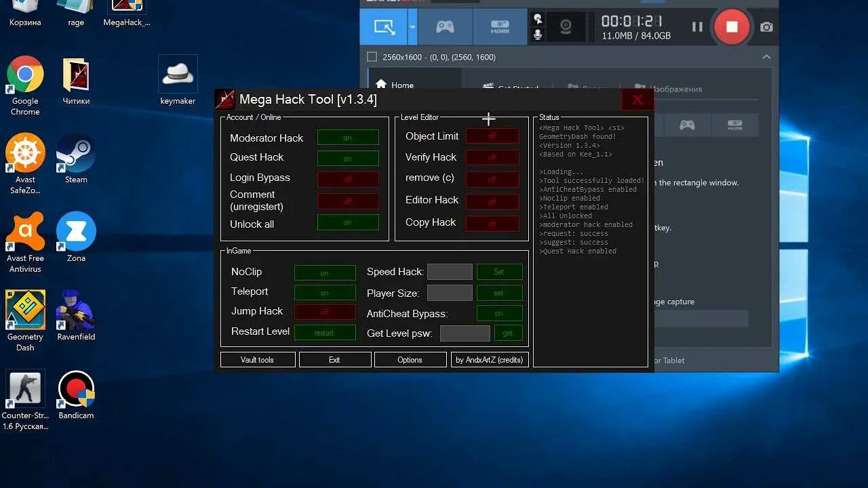Enable the Object Limit switch
868x488 pixels.
pyautogui.click(x=492, y=136)
